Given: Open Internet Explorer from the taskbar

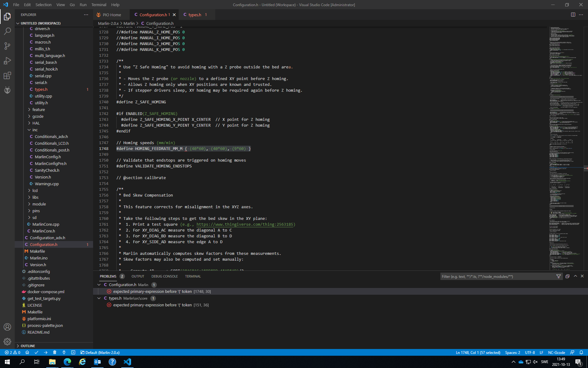Looking at the screenshot, I should click(82, 362).
